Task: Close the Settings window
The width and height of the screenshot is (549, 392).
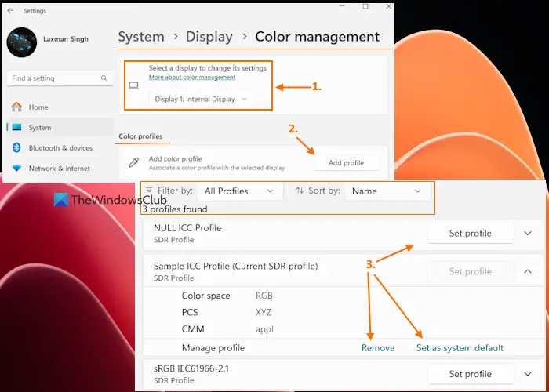Action: tap(389, 6)
